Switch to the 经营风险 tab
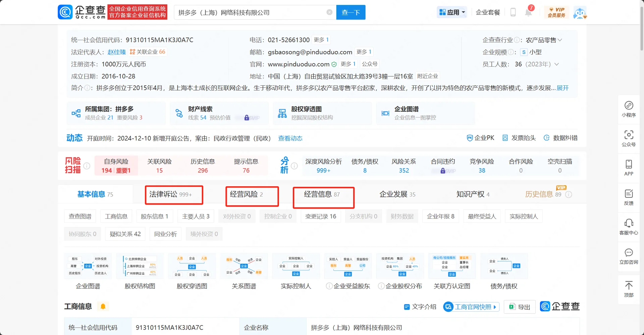The image size is (644, 335). (x=247, y=194)
